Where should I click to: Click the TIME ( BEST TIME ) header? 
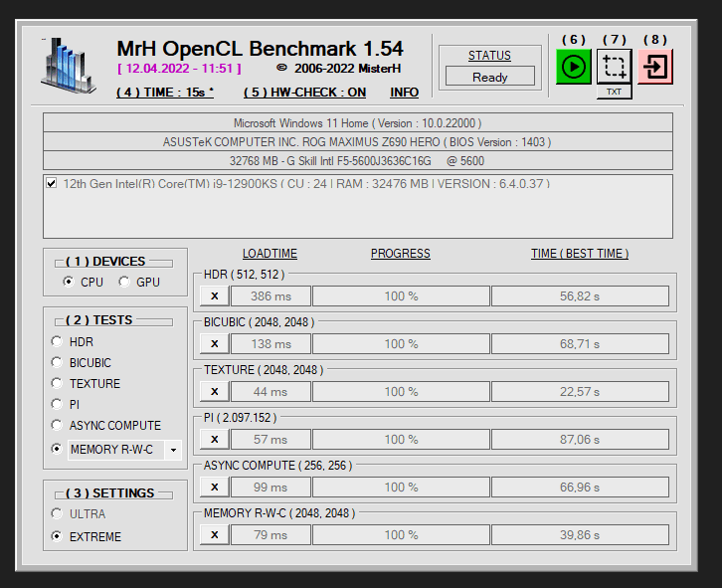click(x=580, y=254)
